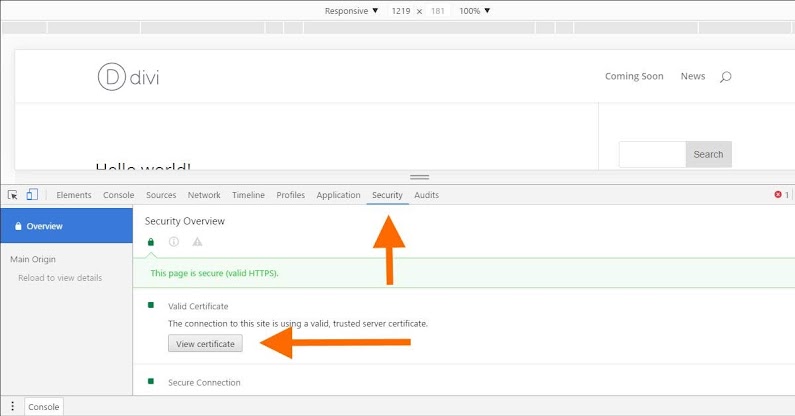Switch to the Application tab
This screenshot has width=795, height=416.
pos(338,195)
